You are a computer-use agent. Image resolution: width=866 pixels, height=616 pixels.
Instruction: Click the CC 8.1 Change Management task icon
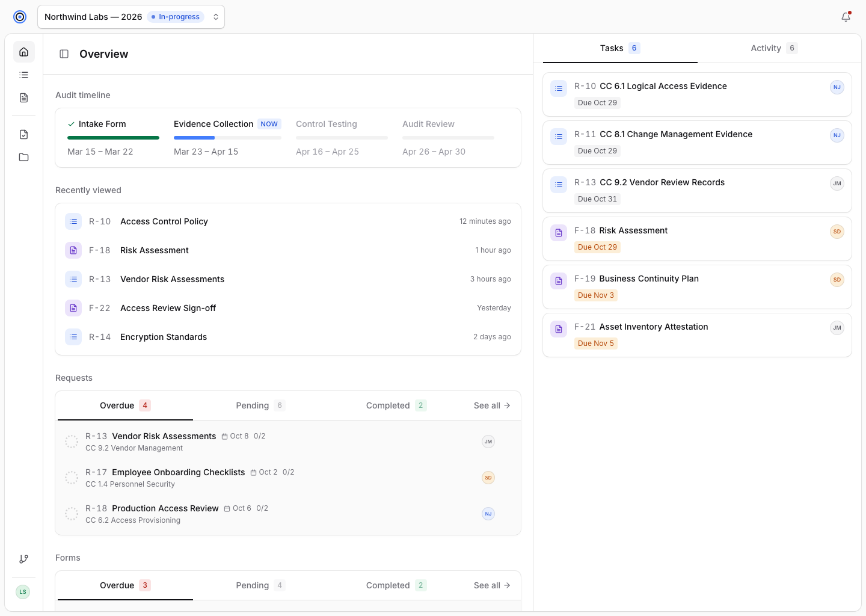pyautogui.click(x=559, y=137)
